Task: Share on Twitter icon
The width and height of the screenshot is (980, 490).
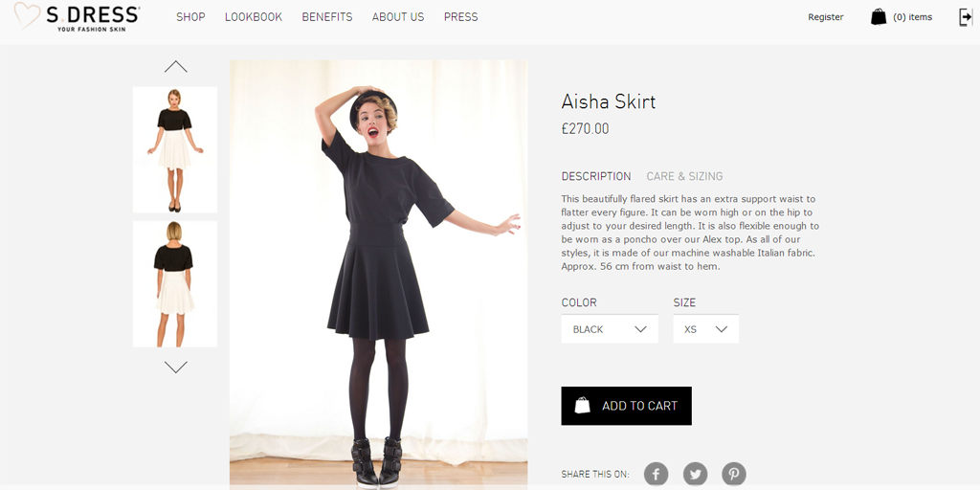Action: tap(695, 474)
